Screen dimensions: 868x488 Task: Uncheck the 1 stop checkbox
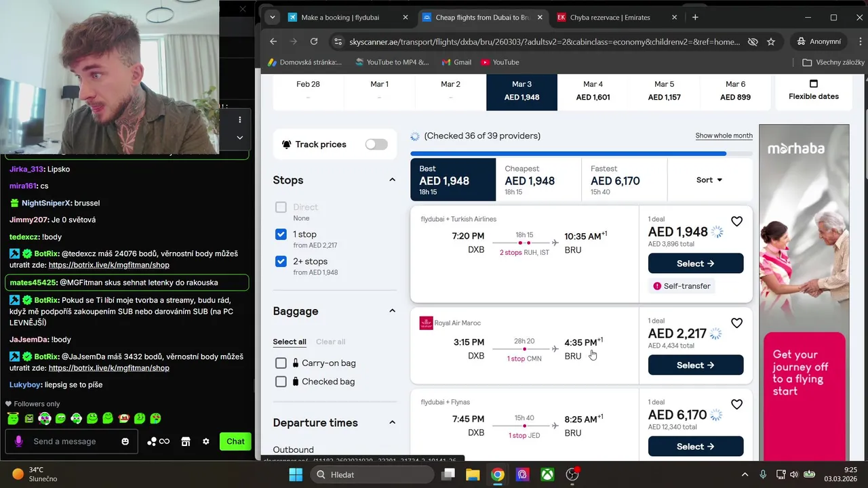coord(281,235)
